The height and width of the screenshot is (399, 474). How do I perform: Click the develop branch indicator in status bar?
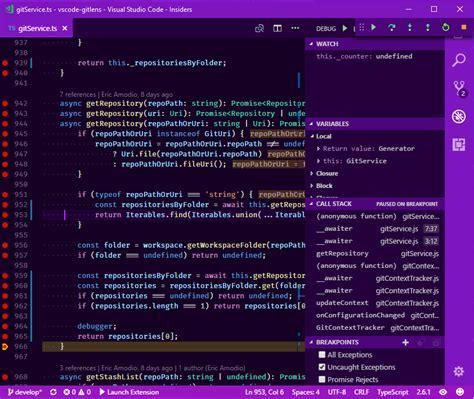pyautogui.click(x=25, y=392)
